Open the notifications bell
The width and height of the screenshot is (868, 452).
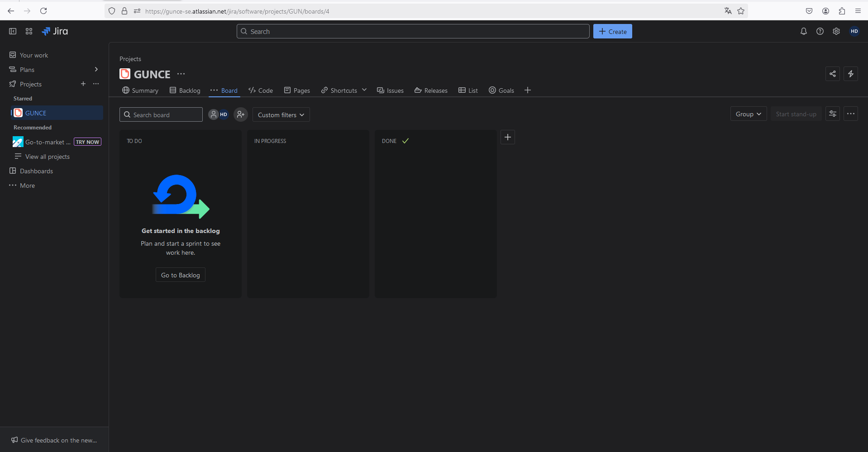point(804,31)
